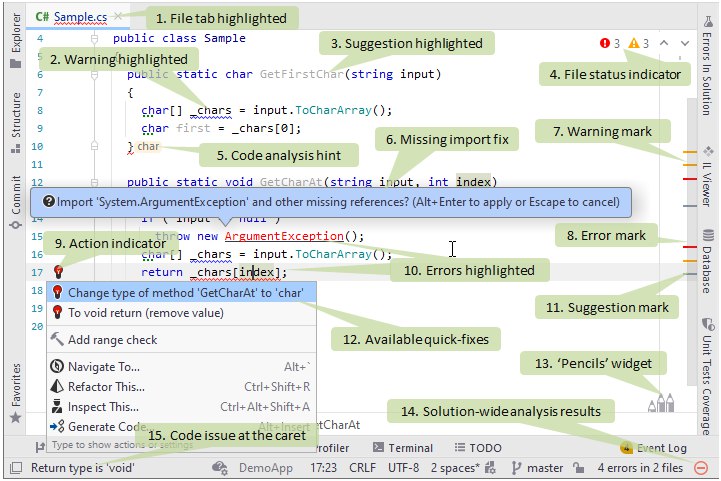Click the background tasks gear icon
Viewport: 721px width, 481px height.
(220, 468)
